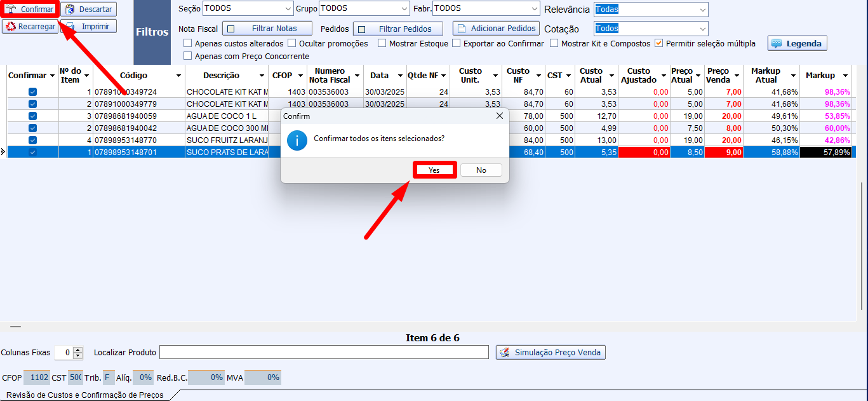Image resolution: width=868 pixels, height=401 pixels.
Task: Close the Confirm dialog with X
Action: tap(499, 116)
